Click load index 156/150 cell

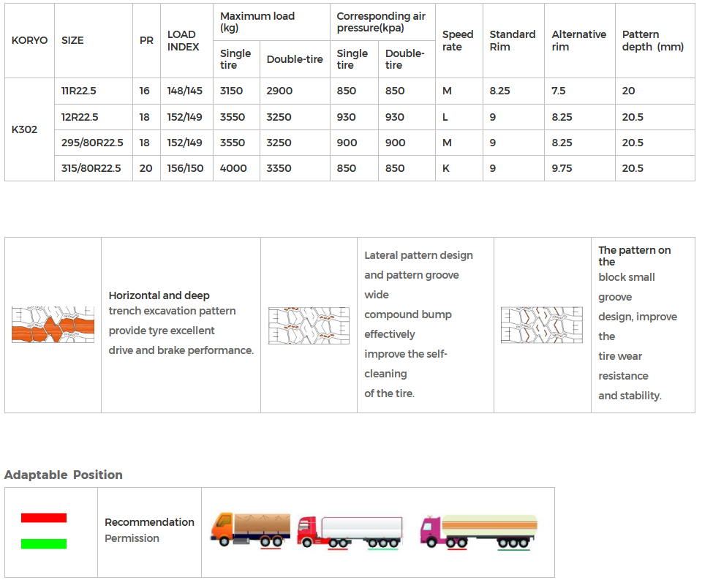pos(185,168)
